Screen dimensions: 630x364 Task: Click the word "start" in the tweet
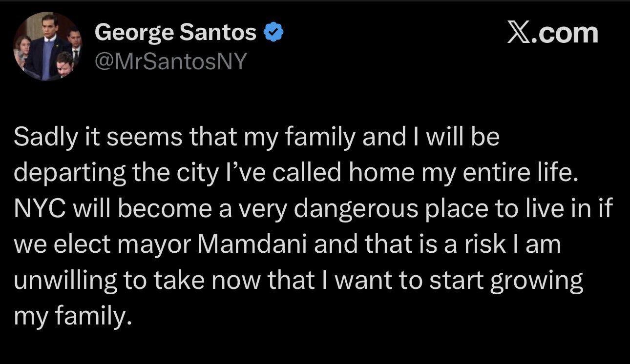pos(457,281)
